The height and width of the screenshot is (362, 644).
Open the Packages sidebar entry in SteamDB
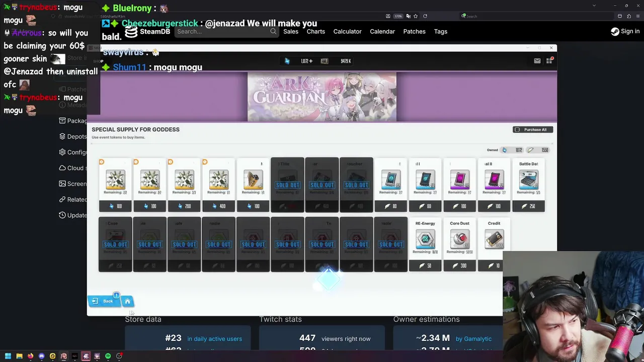(73, 121)
